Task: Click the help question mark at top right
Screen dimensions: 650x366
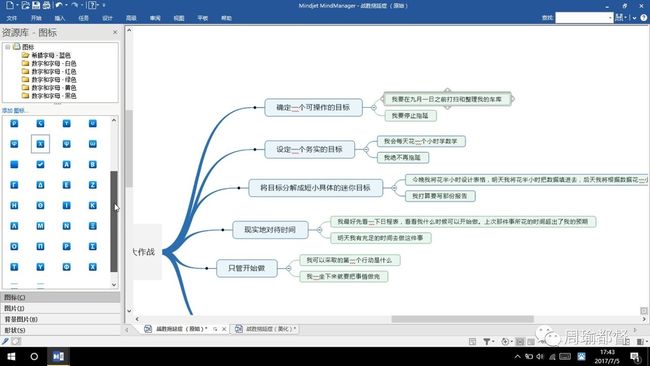Action: click(x=644, y=17)
